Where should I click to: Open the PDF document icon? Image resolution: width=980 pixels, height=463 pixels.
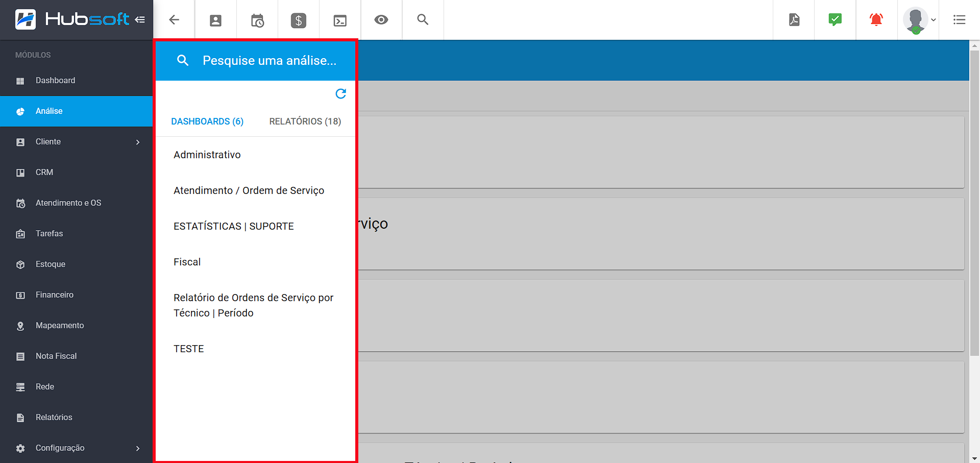[x=794, y=19]
